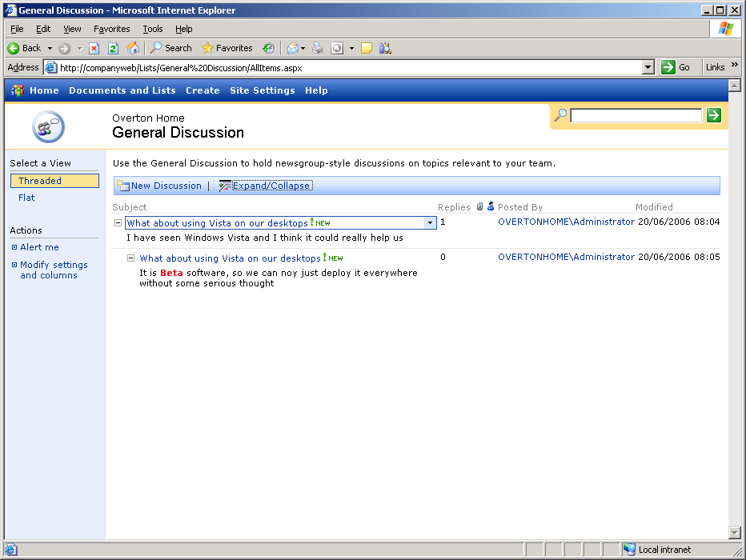
Task: Expand the Links toolbar chevron
Action: pos(735,64)
